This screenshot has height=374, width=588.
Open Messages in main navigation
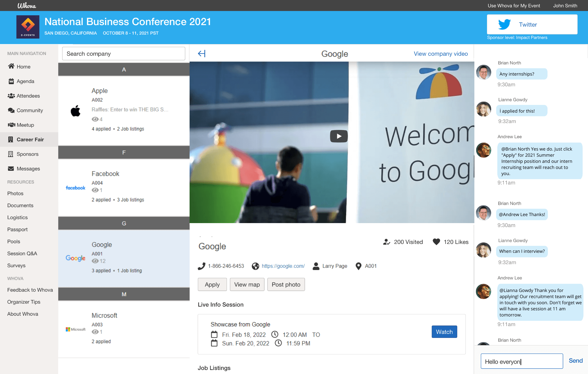tap(28, 169)
